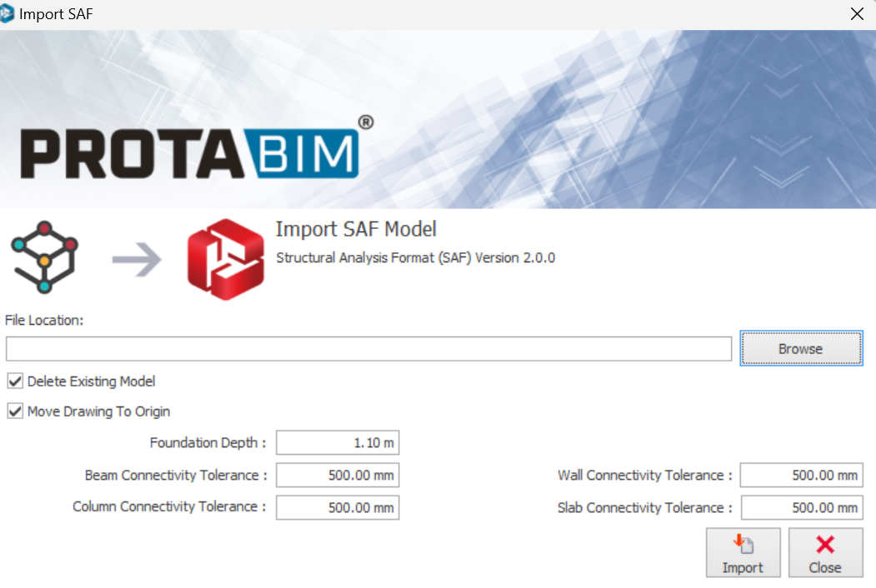This screenshot has width=876, height=588.
Task: Close the Import SAF dialog window
Action: pyautogui.click(x=856, y=13)
